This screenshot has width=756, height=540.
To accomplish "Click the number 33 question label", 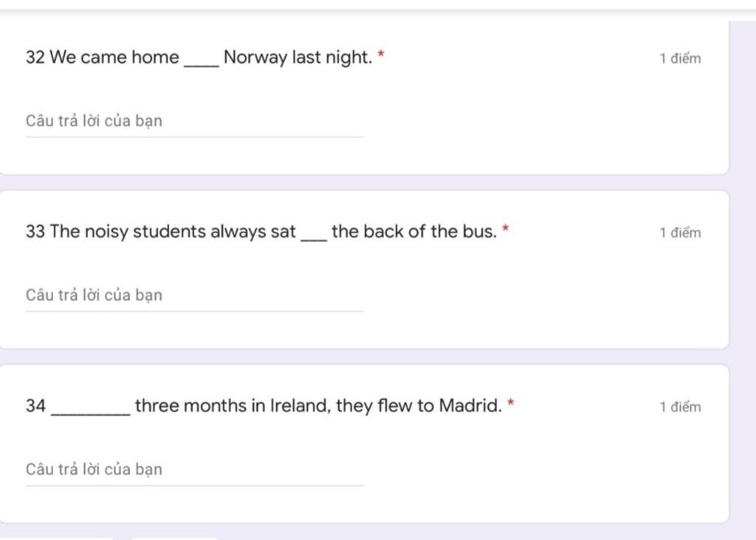I will pyautogui.click(x=35, y=231).
